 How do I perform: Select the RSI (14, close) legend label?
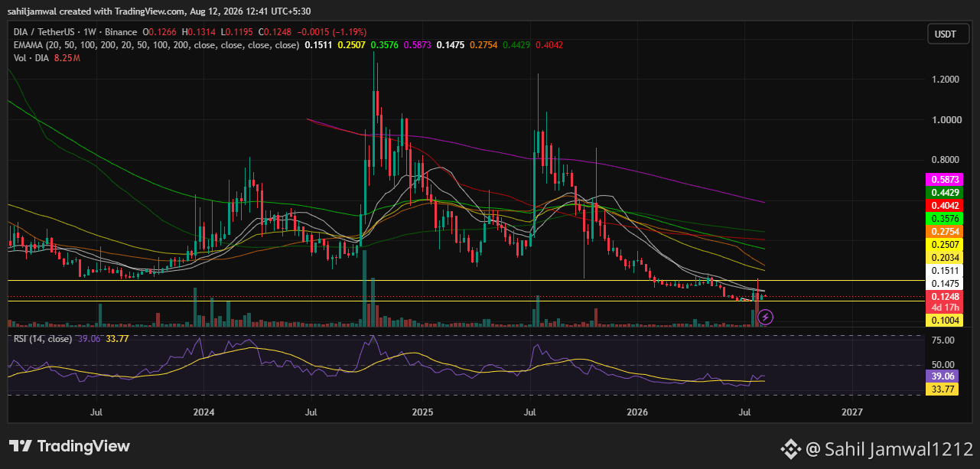pyautogui.click(x=42, y=339)
